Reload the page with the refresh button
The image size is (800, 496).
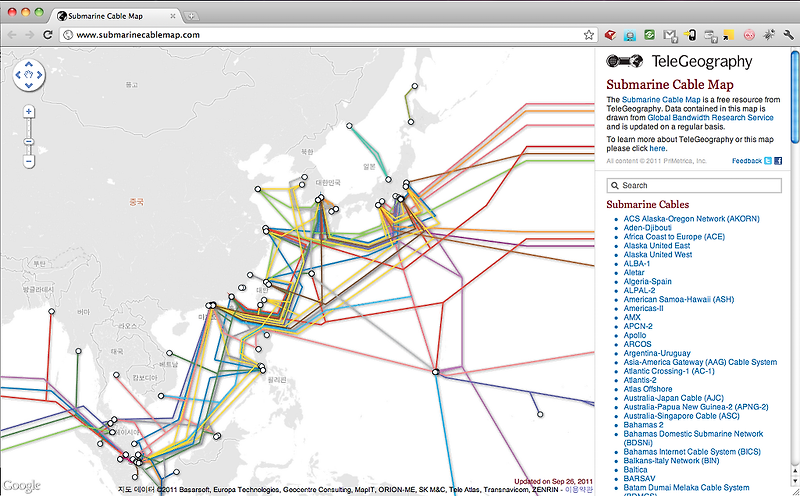(47, 35)
